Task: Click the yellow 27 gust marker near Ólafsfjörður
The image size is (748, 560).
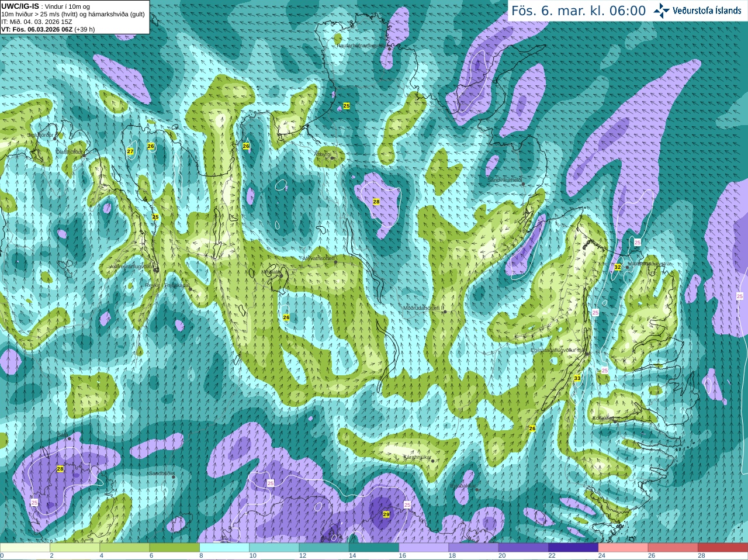Action: [130, 151]
